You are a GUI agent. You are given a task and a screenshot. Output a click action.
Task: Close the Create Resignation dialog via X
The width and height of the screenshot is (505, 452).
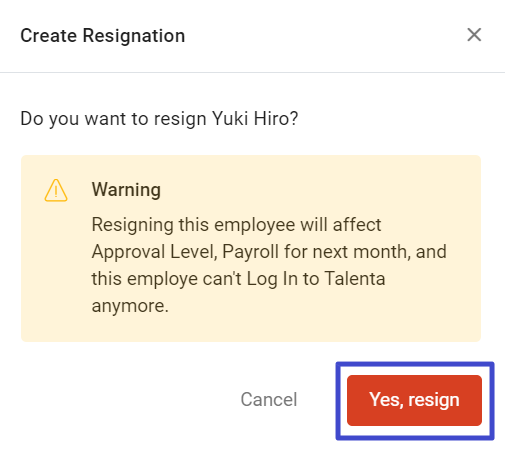point(474,35)
